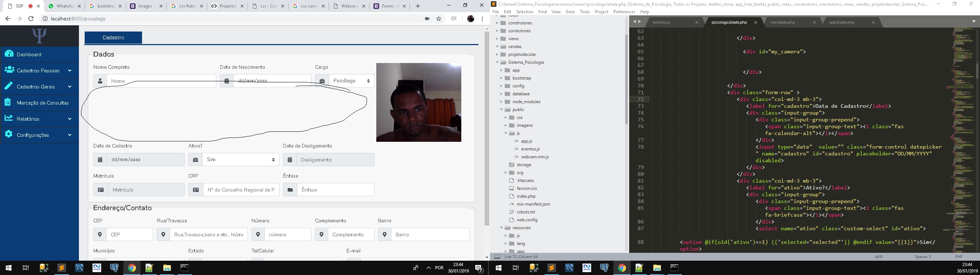Click map marker icon beside Bairro field

click(385, 234)
